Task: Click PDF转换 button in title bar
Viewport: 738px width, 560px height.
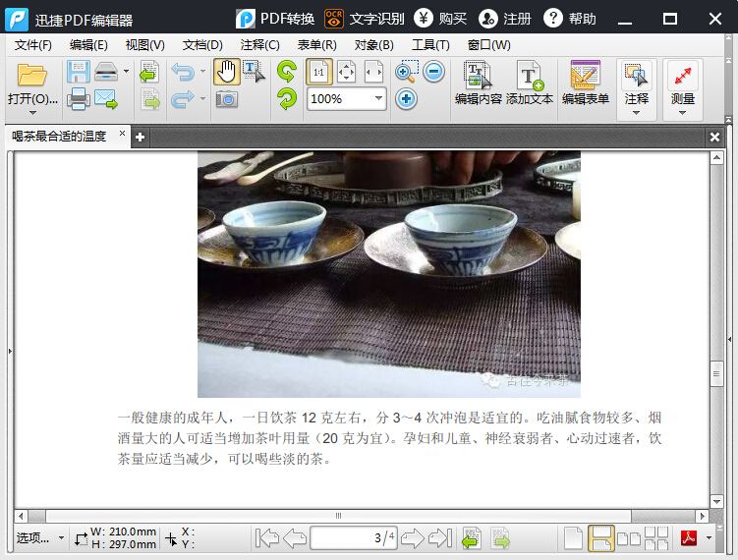Action: [275, 19]
